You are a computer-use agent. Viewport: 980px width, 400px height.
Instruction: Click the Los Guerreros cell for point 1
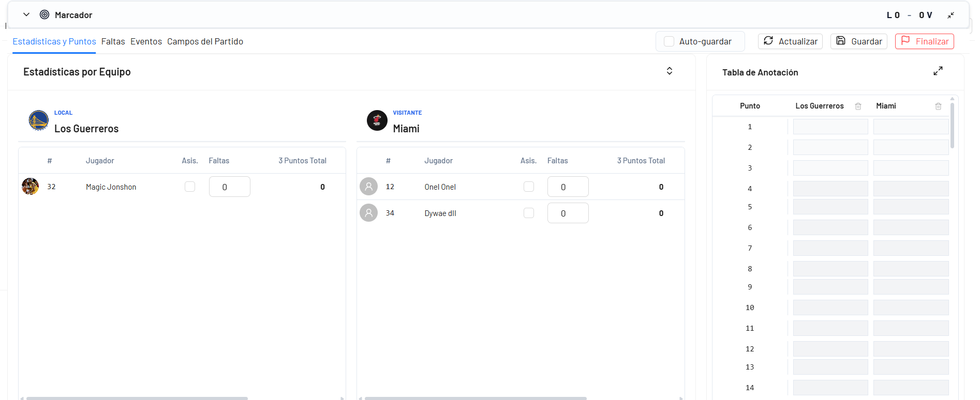[830, 127]
